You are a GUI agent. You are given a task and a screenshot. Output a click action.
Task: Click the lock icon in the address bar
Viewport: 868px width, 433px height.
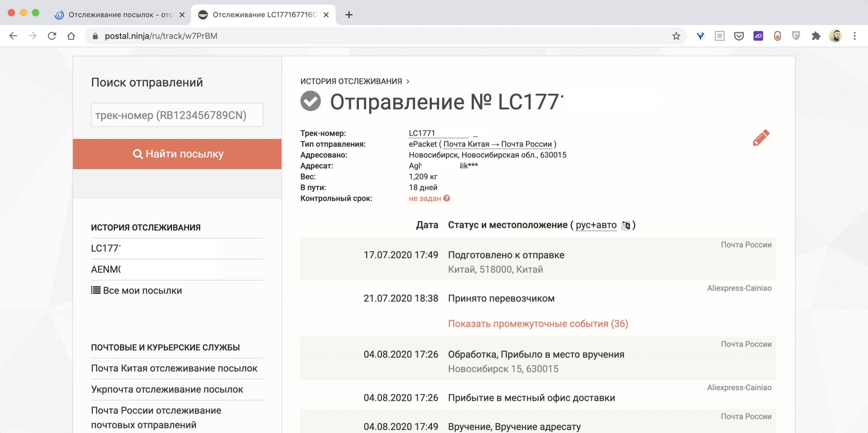coord(95,36)
